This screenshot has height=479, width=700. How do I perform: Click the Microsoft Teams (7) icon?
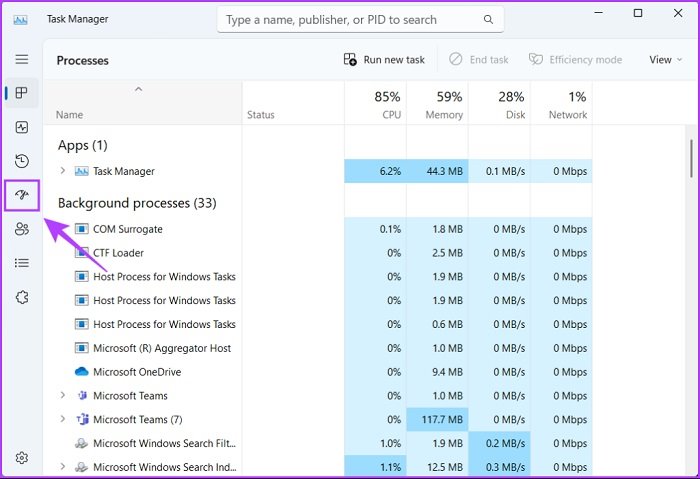coord(82,419)
